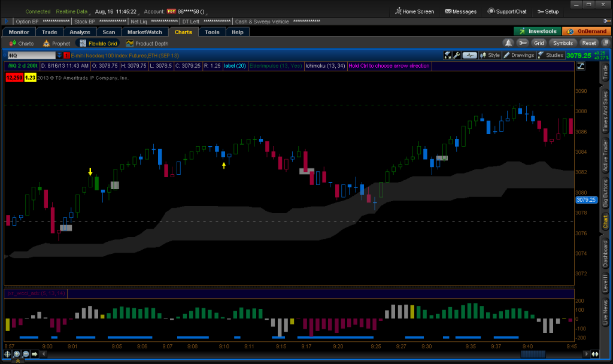Select the Chart side panel tab
The width and height of the screenshot is (613, 364).
click(605, 222)
